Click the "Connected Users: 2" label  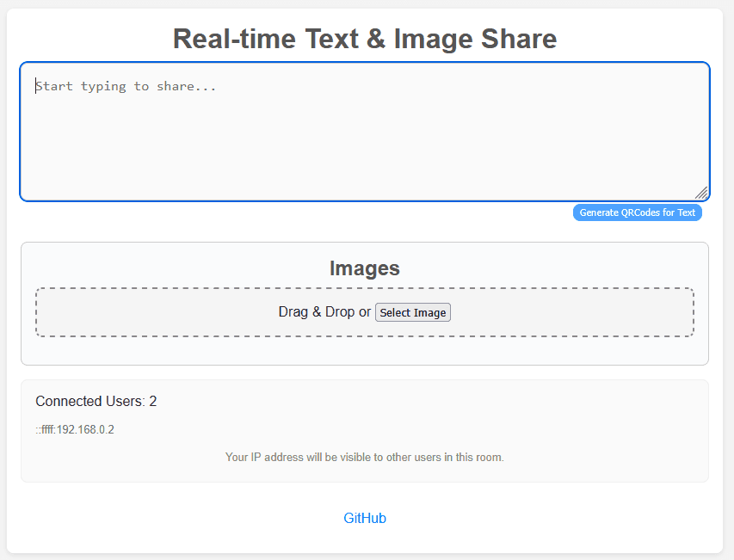click(96, 401)
